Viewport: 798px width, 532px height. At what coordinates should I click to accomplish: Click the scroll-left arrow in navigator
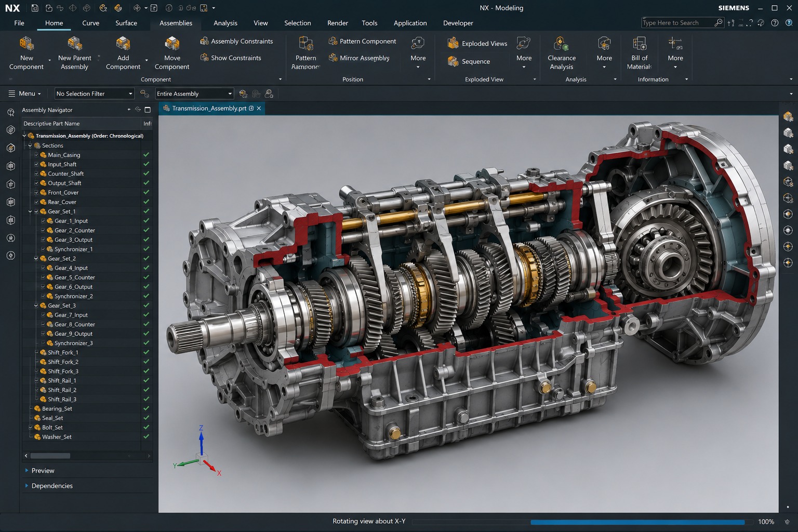click(26, 456)
